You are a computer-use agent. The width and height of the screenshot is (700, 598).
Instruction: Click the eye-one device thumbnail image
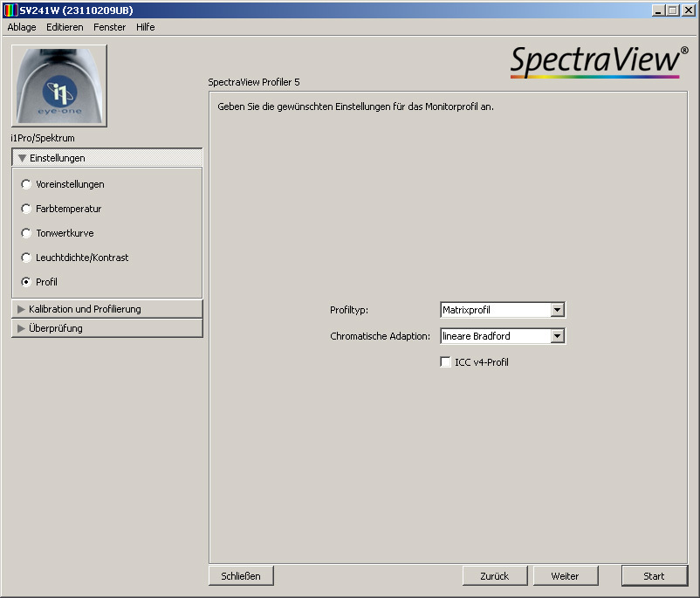pos(59,86)
